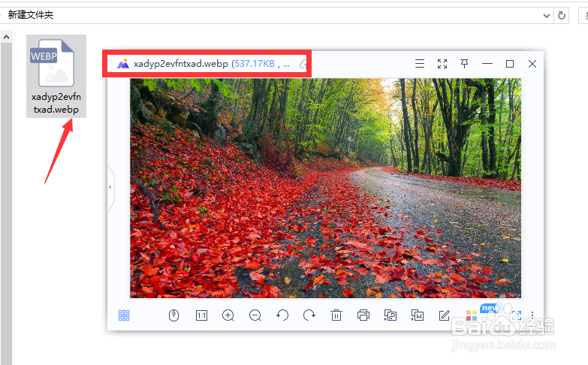Pin the viewer window on top
The image size is (588, 365).
tap(464, 64)
